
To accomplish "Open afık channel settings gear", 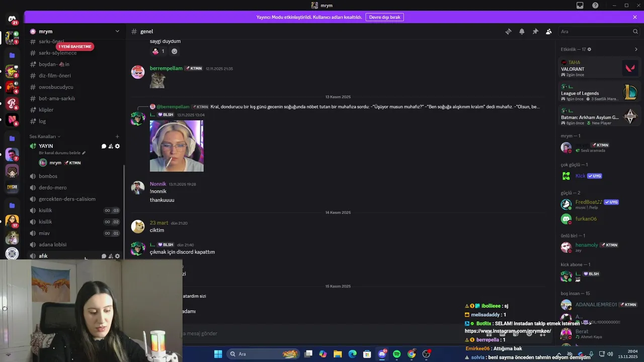I will click(117, 256).
